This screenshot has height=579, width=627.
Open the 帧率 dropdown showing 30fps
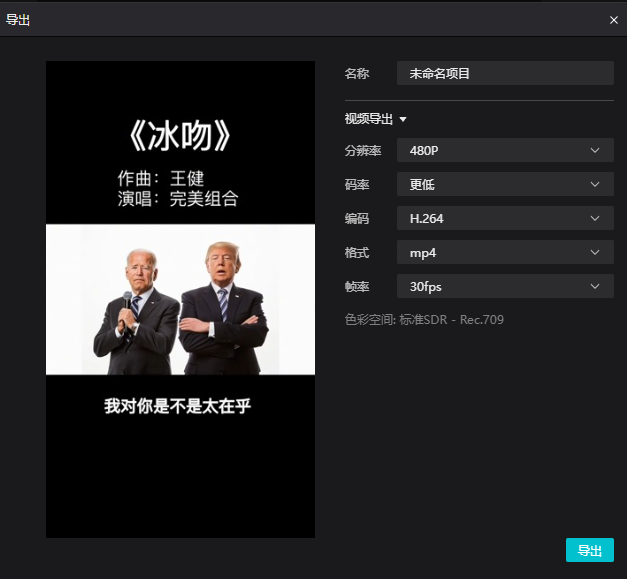[x=504, y=287]
